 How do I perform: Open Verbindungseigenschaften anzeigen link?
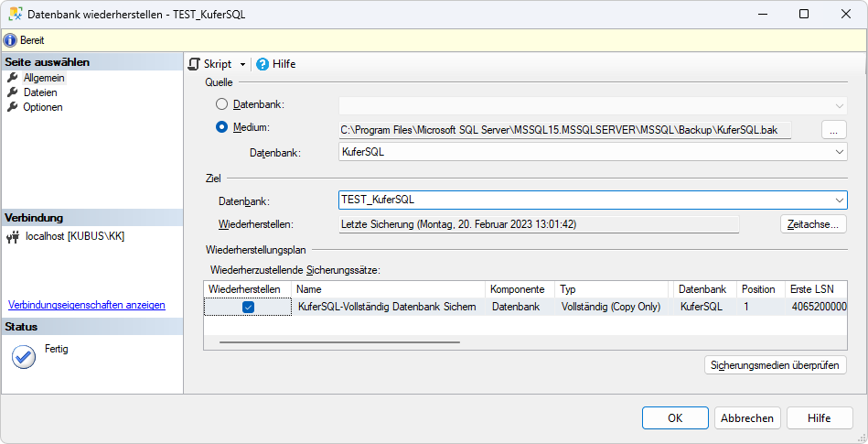tap(87, 305)
